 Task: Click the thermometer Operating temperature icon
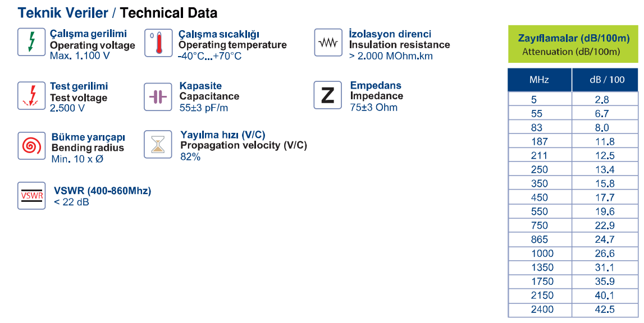[158, 43]
